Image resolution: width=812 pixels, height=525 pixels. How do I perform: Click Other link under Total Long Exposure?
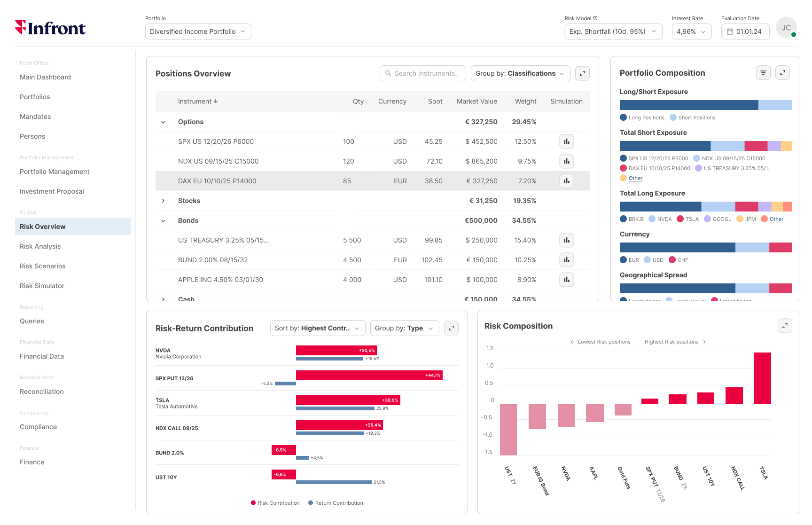[776, 219]
